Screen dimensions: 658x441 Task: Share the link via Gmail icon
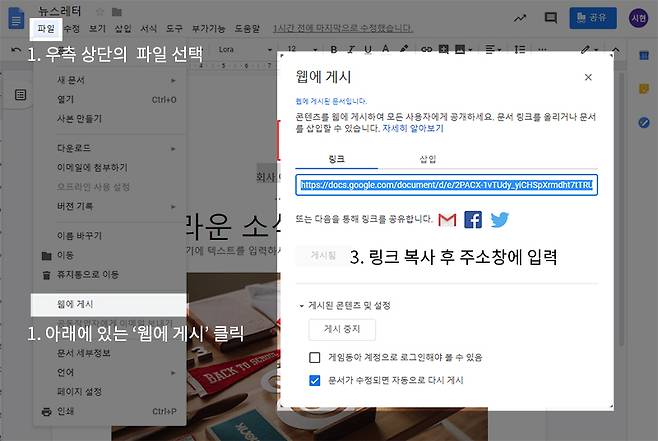[447, 219]
